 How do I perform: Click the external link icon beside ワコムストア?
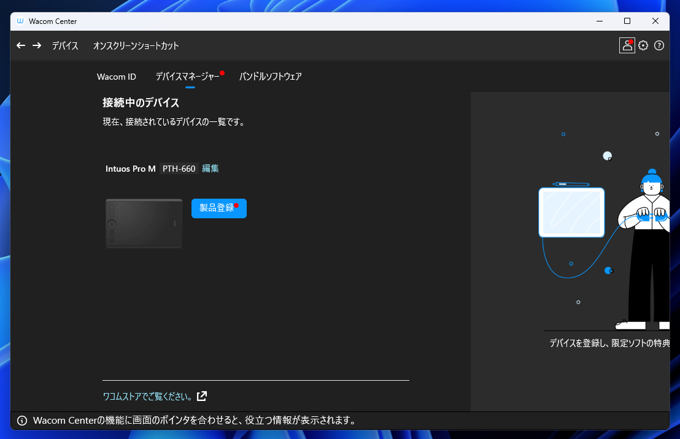click(202, 396)
